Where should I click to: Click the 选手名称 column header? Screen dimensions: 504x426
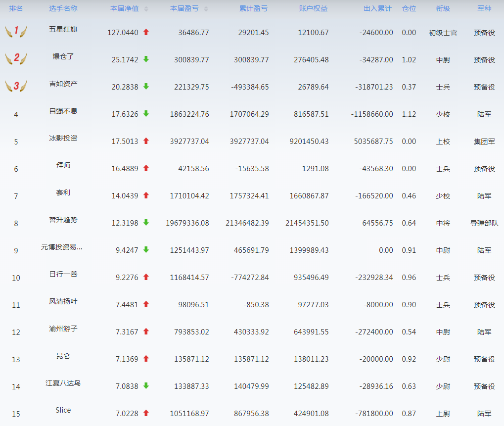(63, 9)
